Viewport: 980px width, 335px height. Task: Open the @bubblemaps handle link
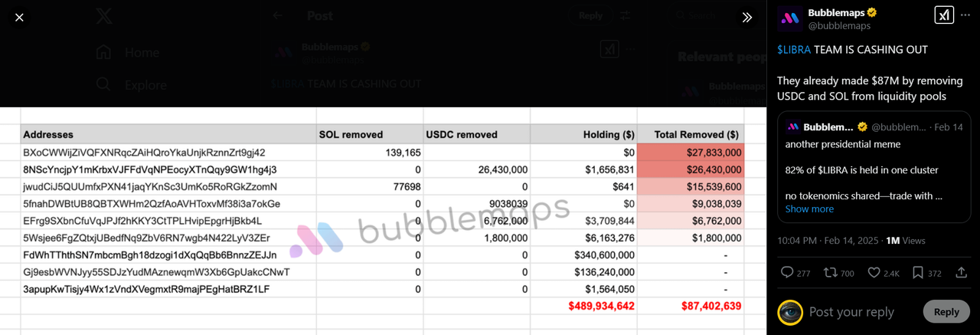click(839, 26)
